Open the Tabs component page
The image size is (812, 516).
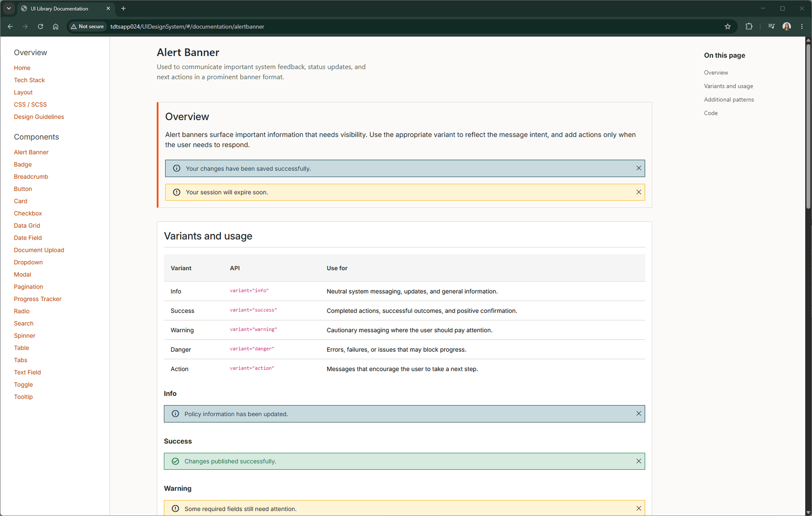coord(21,360)
